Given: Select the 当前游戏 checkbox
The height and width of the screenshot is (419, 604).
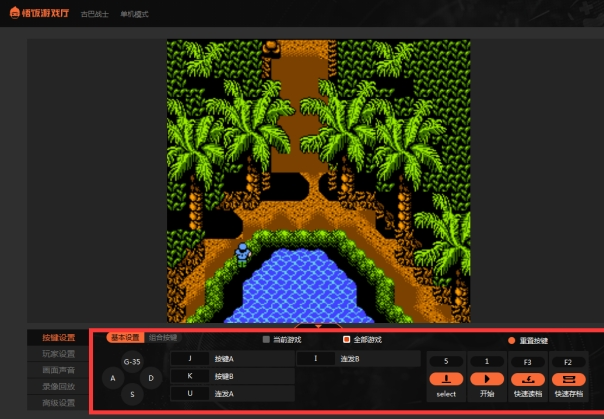Looking at the screenshot, I should pyautogui.click(x=266, y=340).
